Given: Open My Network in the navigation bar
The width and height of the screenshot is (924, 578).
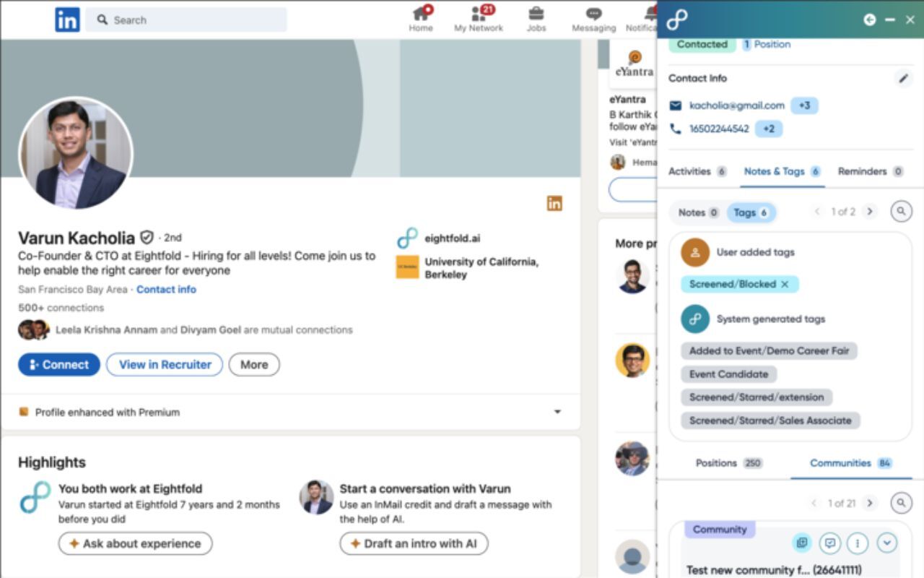Looking at the screenshot, I should 479,20.
